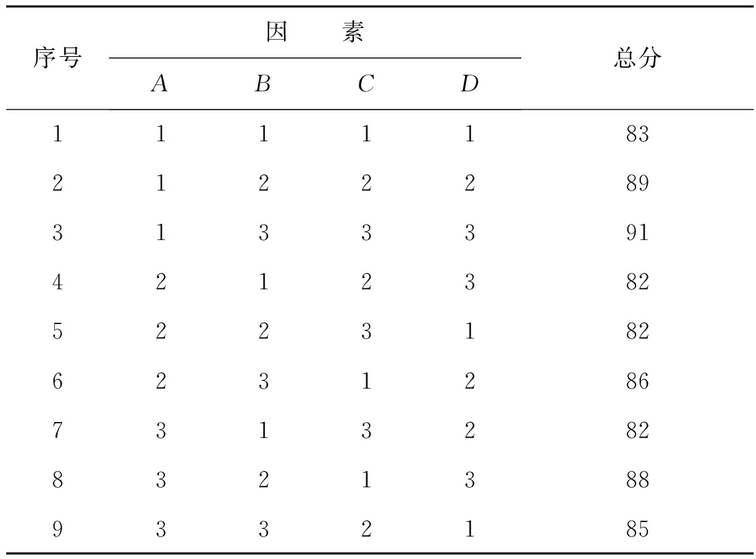Click sequence number 7 in first column

click(58, 431)
